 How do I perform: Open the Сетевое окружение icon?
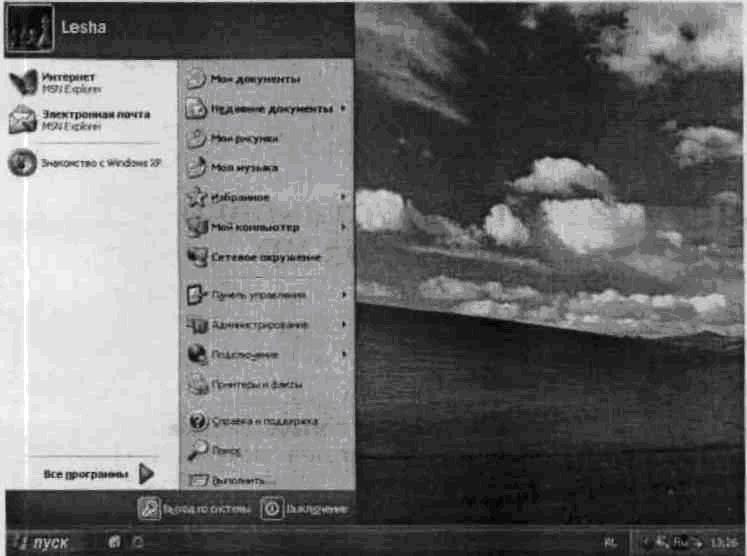click(197, 257)
